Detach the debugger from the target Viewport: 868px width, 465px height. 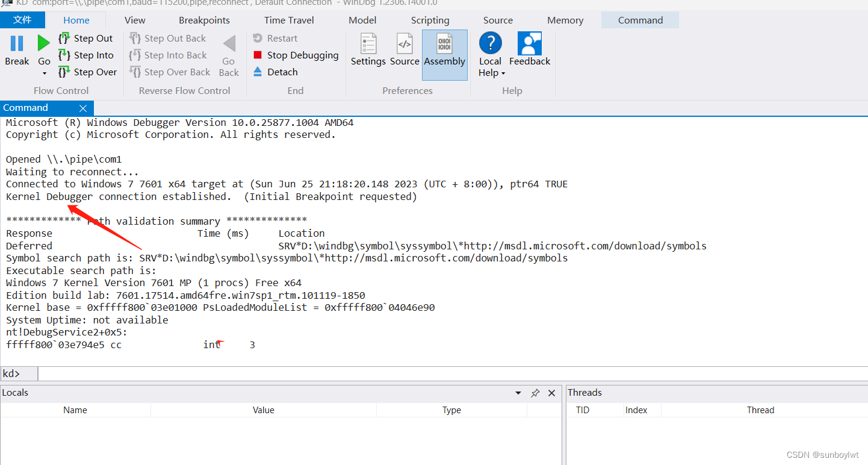tap(275, 72)
